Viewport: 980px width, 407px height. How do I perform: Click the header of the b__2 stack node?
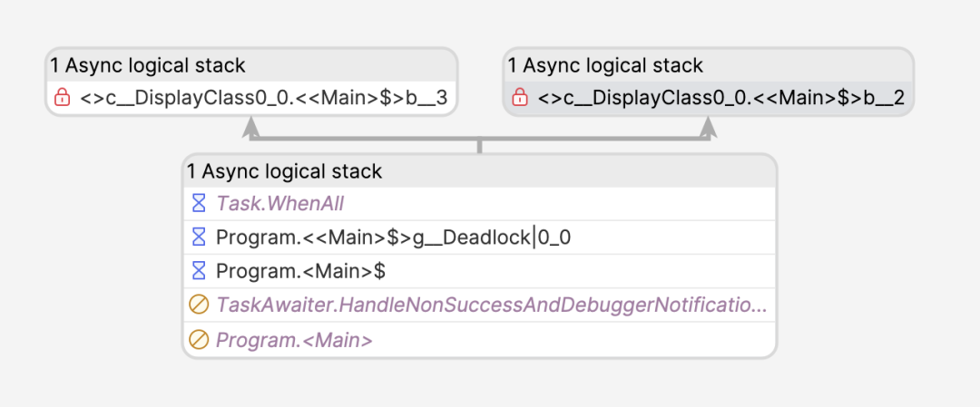[x=709, y=65]
